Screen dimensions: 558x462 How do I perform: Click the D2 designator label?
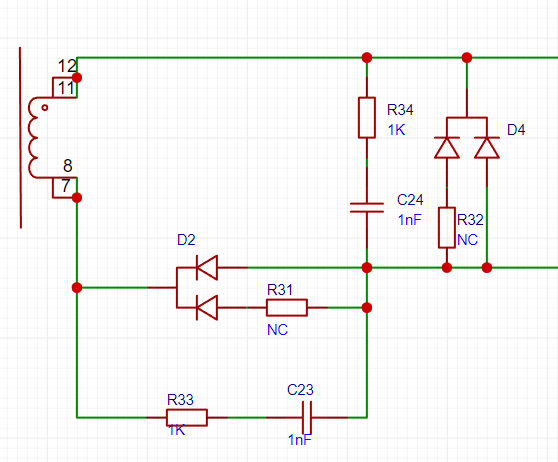pos(186,240)
